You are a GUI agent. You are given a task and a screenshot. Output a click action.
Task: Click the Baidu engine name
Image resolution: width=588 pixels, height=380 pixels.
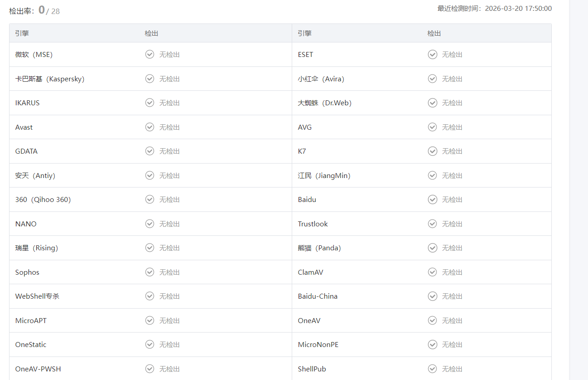coord(307,199)
